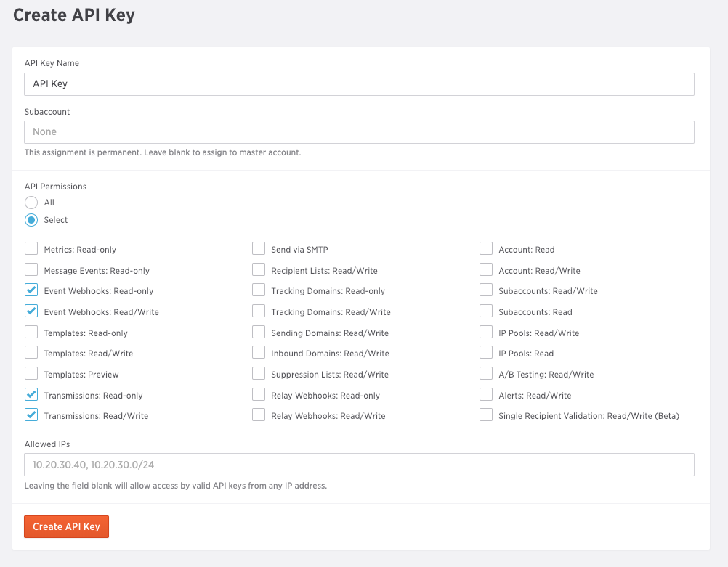Enable Subaccounts: Read permission
Image resolution: width=728 pixels, height=567 pixels.
[486, 311]
